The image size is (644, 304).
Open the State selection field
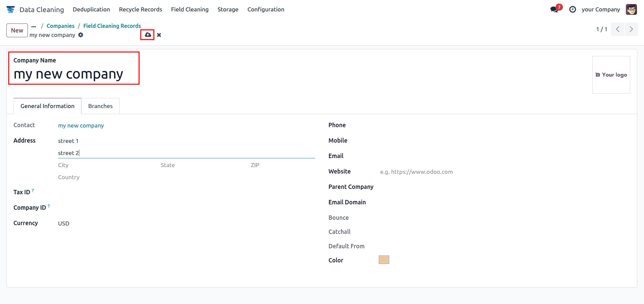click(x=202, y=165)
